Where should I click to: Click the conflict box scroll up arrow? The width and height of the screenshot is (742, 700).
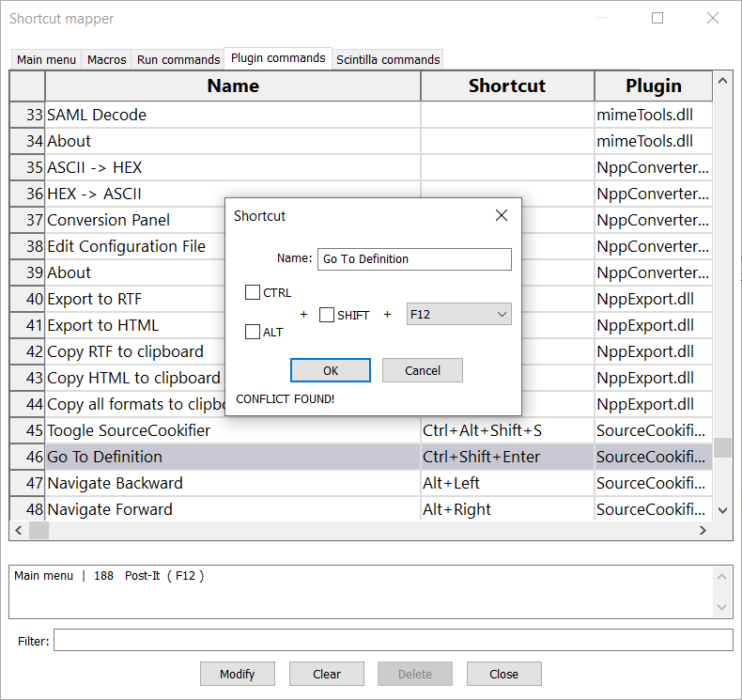tap(721, 576)
